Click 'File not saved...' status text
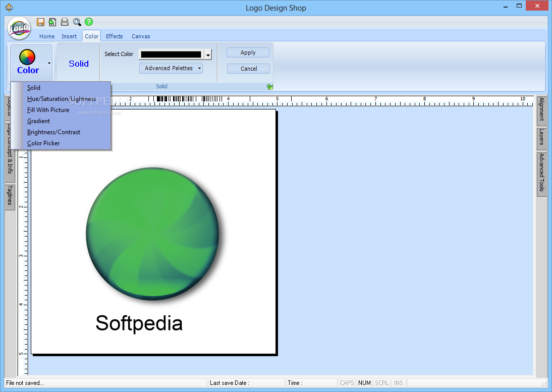Image resolution: width=552 pixels, height=392 pixels. [x=25, y=383]
